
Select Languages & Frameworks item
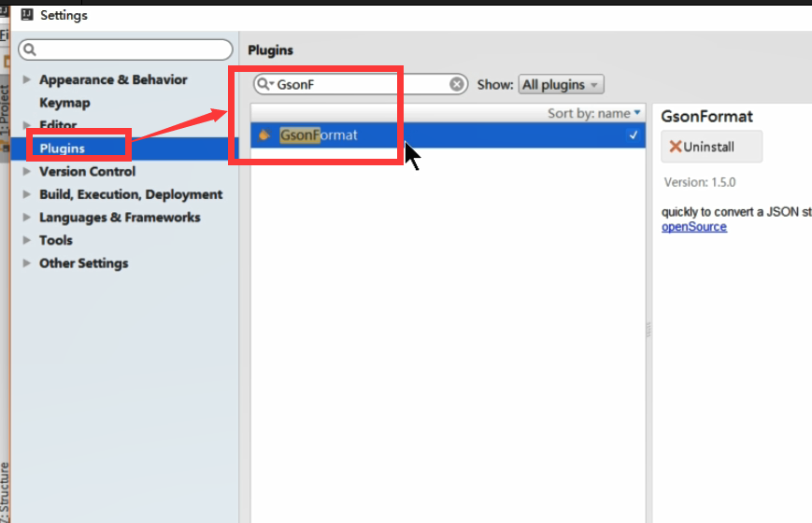pyautogui.click(x=120, y=218)
